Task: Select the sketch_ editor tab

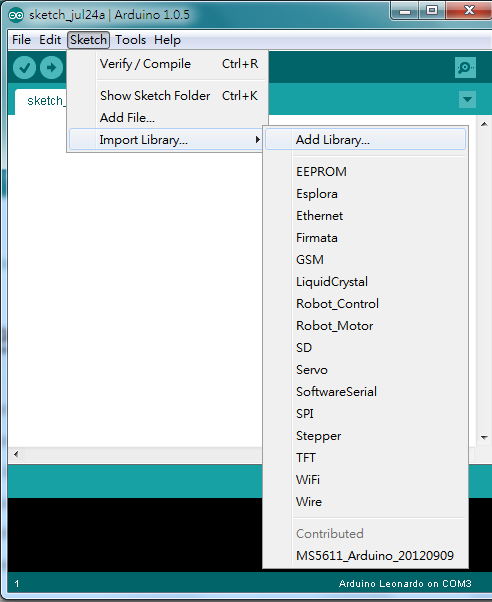Action: pos(41,101)
